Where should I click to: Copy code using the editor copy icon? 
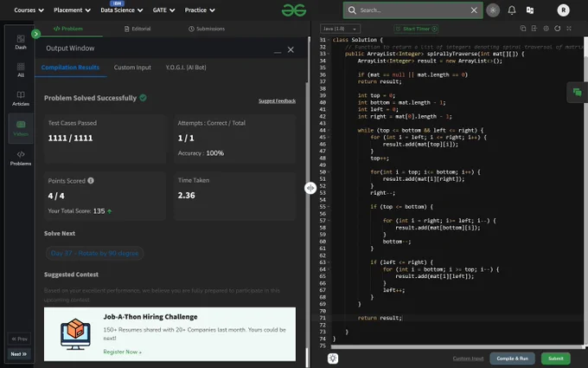click(x=523, y=29)
